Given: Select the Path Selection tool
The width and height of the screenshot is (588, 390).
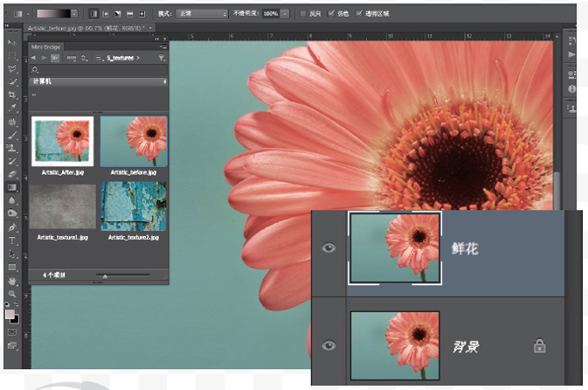Looking at the screenshot, I should [x=12, y=254].
